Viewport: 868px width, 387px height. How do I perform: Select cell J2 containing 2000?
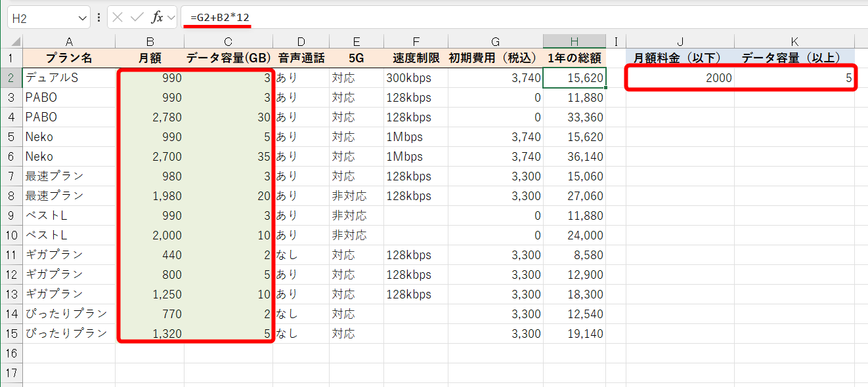[680, 77]
